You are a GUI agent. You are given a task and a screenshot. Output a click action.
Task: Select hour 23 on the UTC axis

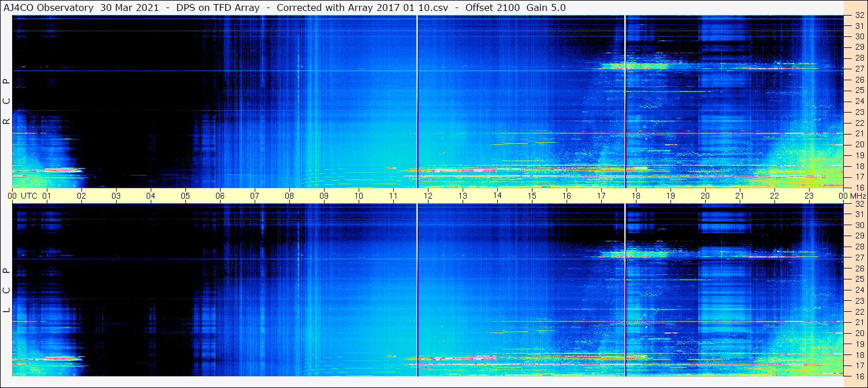[x=809, y=196]
